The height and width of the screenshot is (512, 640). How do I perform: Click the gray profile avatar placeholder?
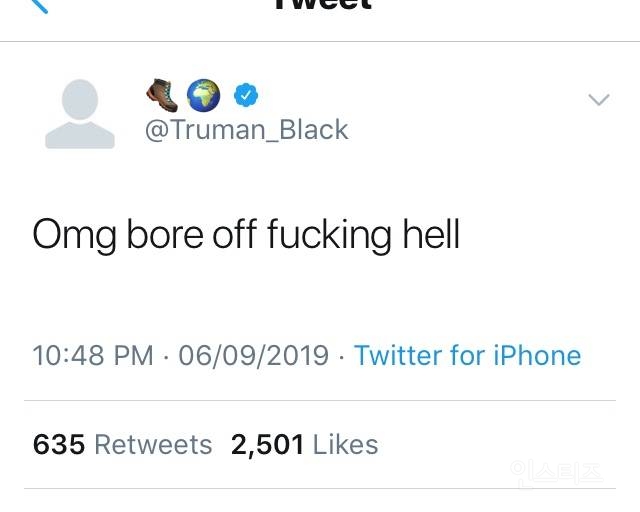(80, 114)
